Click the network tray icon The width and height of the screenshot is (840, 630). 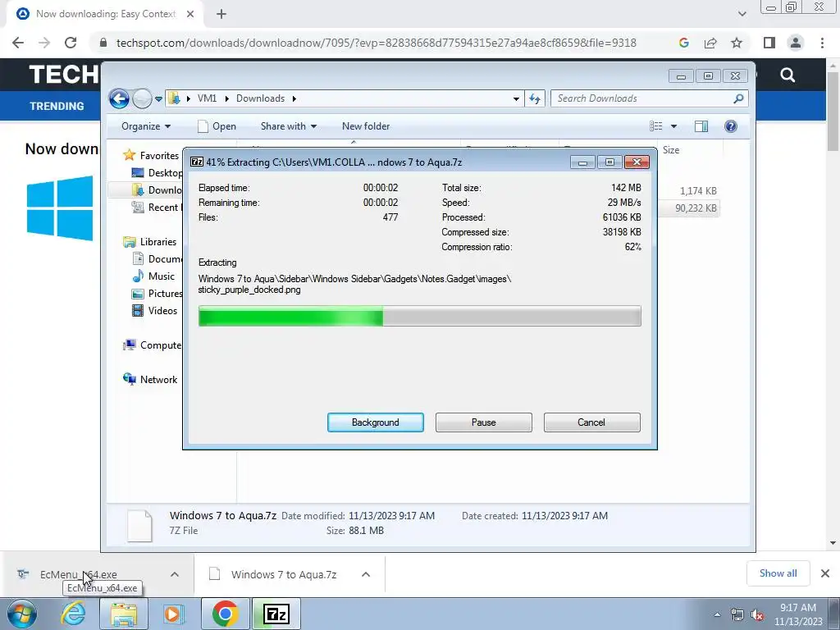point(737,615)
